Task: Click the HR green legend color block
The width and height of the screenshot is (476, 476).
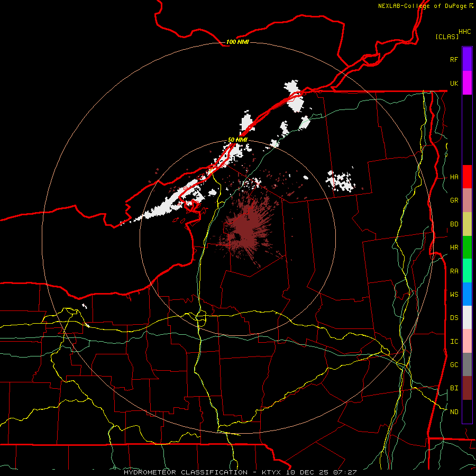Action: (x=467, y=248)
